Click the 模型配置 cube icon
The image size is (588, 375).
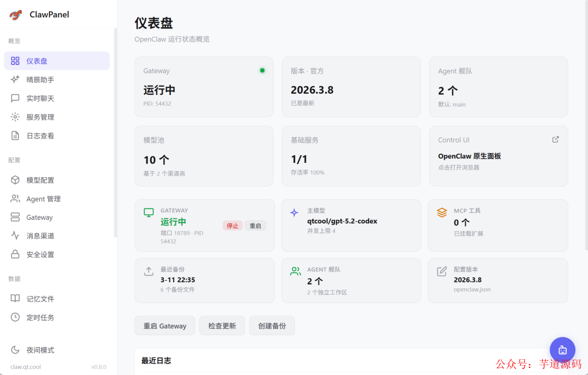pos(15,180)
